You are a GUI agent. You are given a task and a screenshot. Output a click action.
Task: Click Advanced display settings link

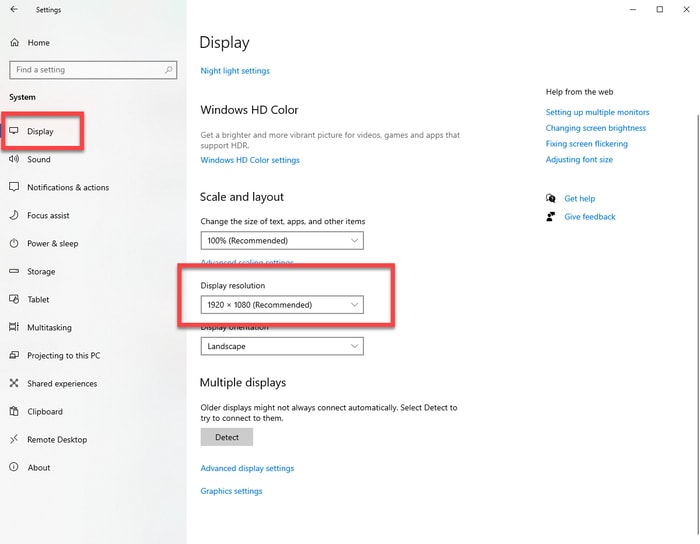tap(247, 468)
